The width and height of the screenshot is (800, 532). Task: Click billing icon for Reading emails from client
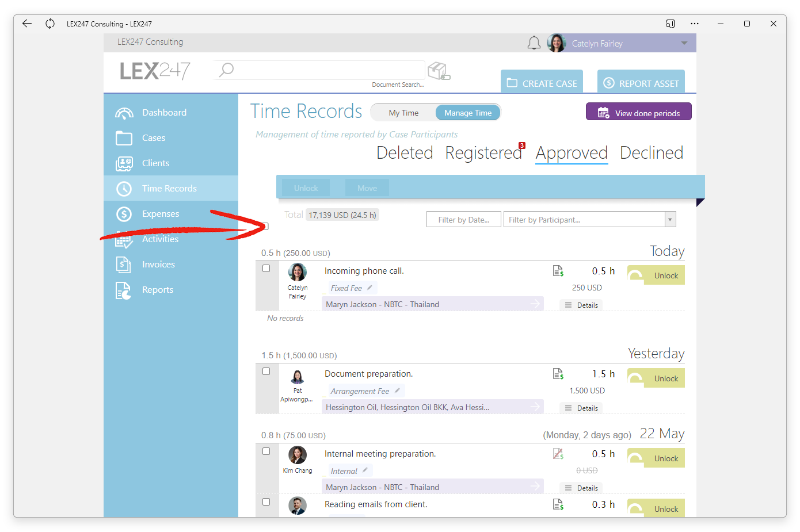558,504
